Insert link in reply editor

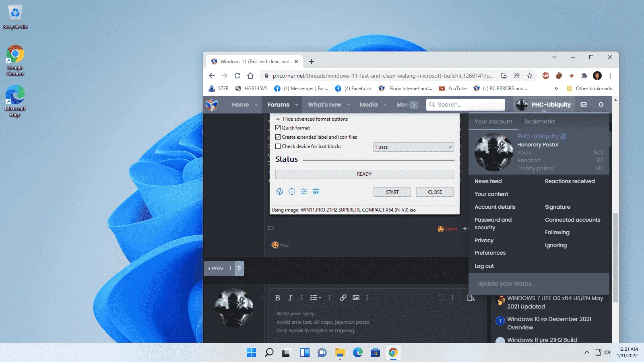[343, 298]
